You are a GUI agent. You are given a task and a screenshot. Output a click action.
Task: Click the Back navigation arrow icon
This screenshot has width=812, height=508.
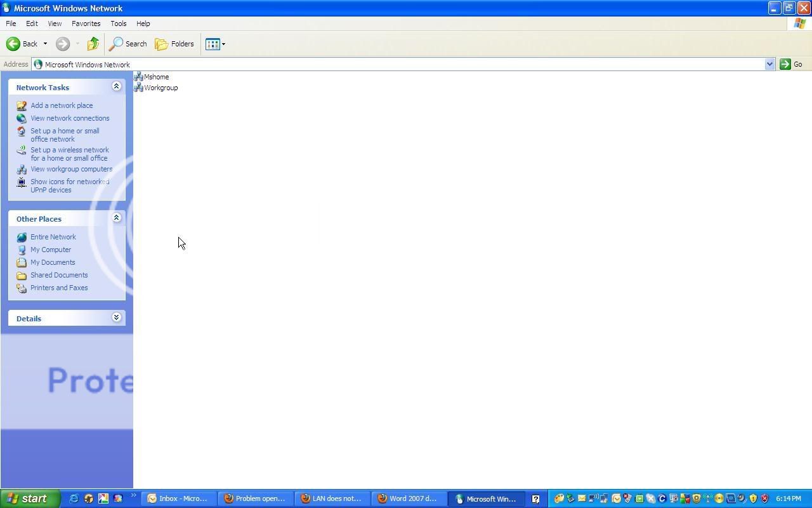click(x=13, y=44)
